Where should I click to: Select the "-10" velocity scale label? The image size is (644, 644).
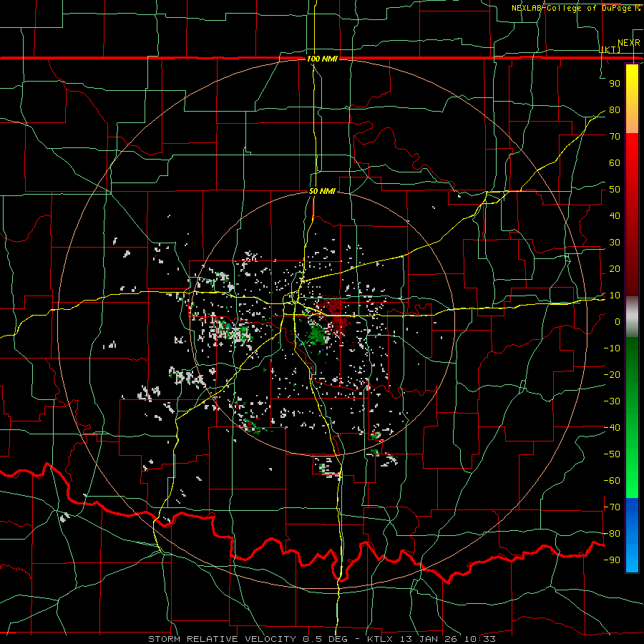[x=612, y=348]
